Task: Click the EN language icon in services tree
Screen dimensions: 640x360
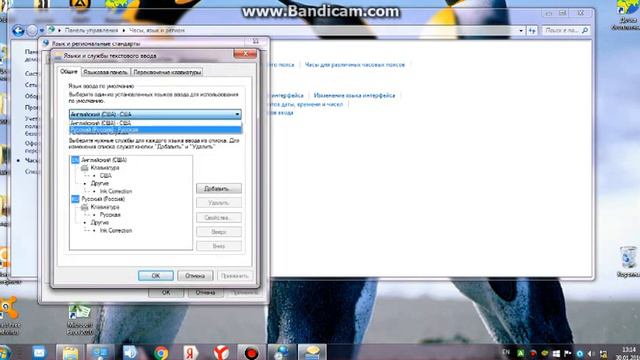Action: [75, 160]
